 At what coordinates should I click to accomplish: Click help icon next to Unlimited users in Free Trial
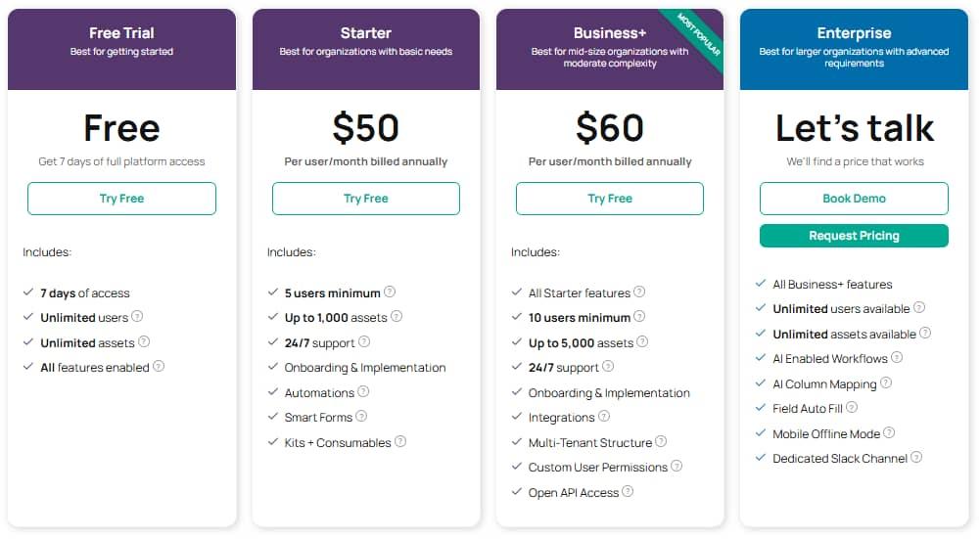coord(137,317)
